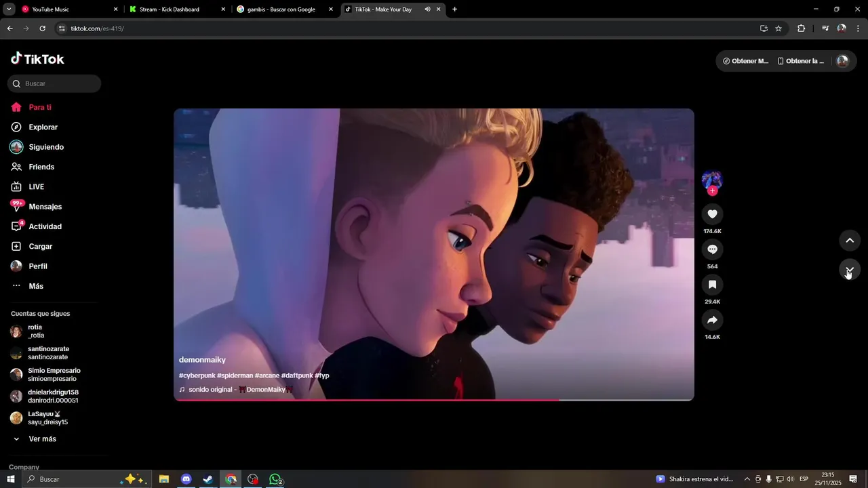Open the browser extensions puzzle icon
Viewport: 868px width, 488px height.
(x=802, y=28)
